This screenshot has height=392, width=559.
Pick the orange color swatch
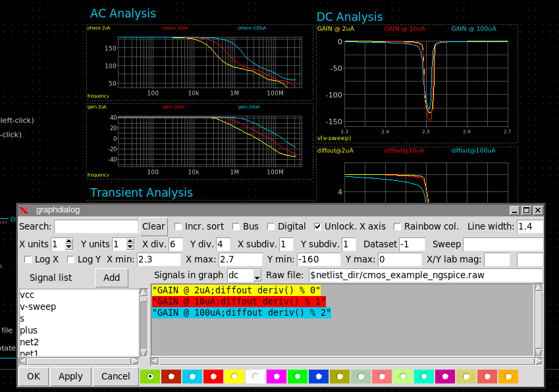[x=508, y=377]
